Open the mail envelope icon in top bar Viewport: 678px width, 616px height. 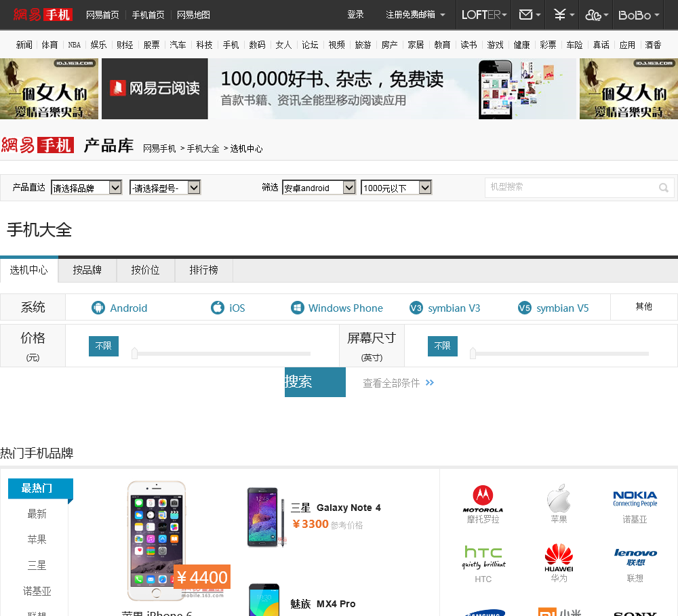click(x=526, y=15)
